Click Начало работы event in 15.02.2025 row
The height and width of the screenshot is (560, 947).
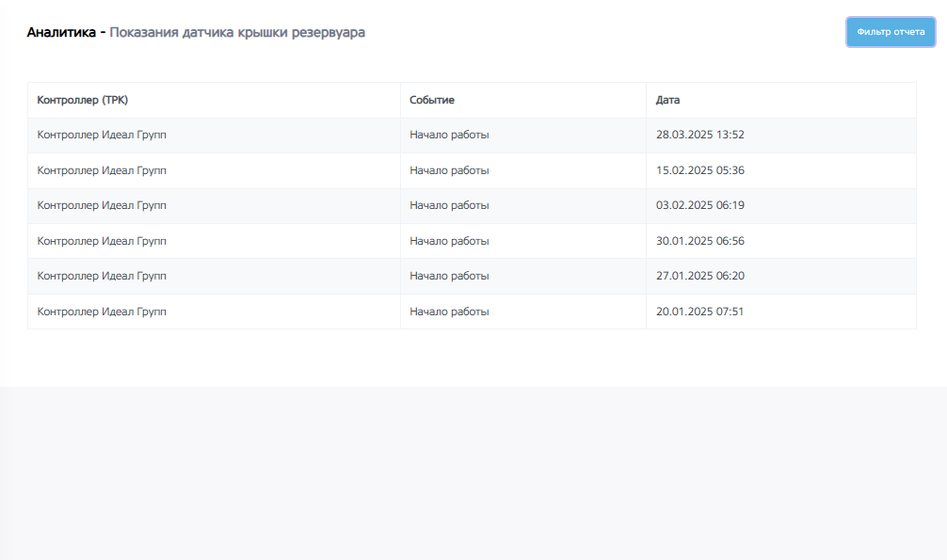pos(449,170)
